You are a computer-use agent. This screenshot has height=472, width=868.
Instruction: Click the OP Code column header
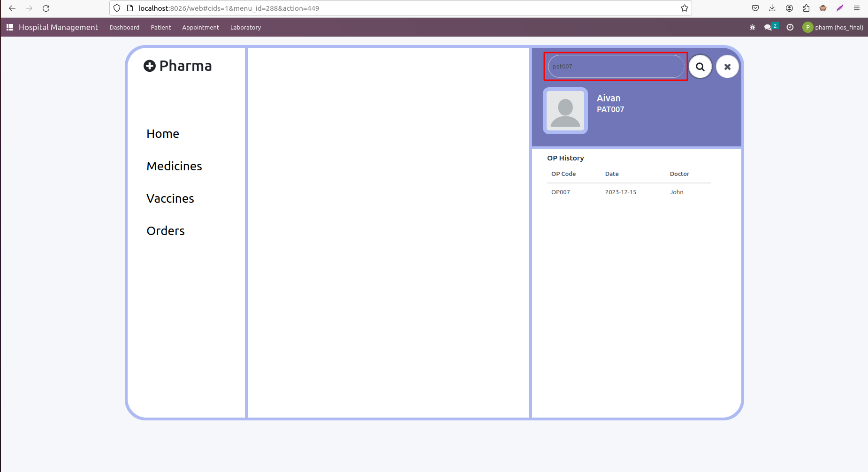click(x=563, y=174)
